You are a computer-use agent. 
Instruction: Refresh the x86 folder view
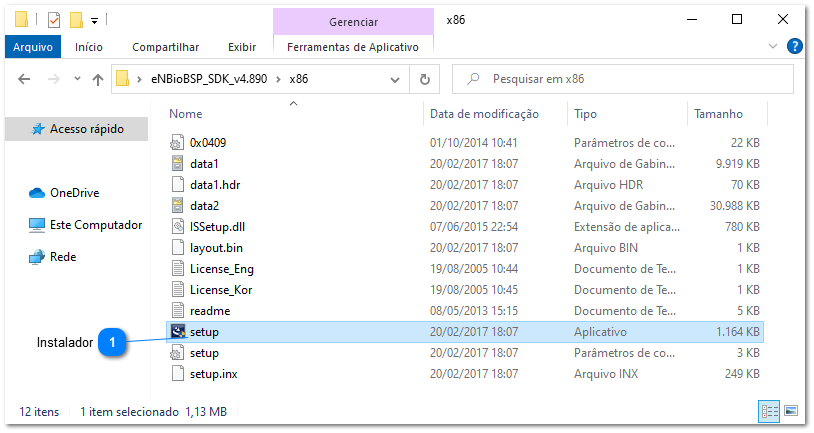coord(425,79)
